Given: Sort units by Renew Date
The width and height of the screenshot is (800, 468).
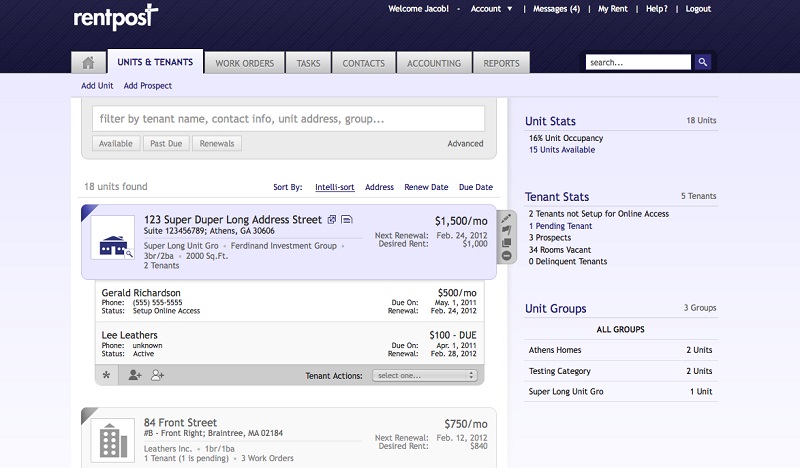Looking at the screenshot, I should (426, 187).
